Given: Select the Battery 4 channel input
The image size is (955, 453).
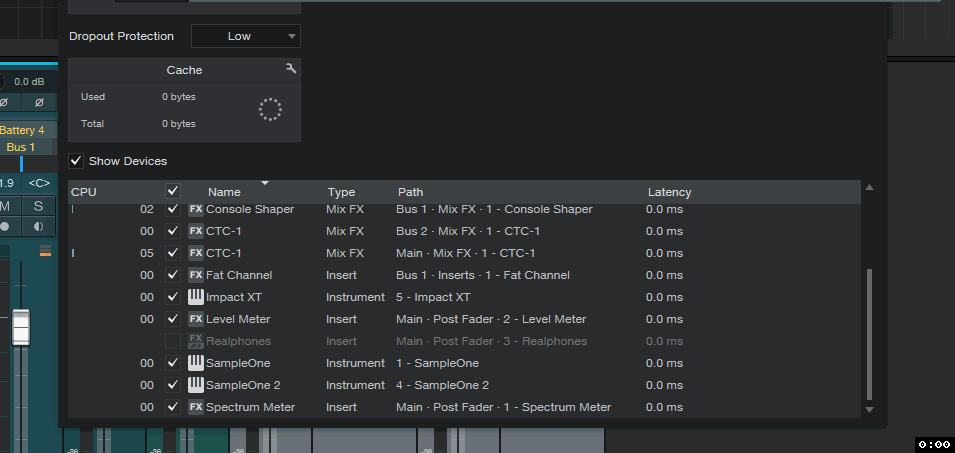Looking at the screenshot, I should (x=22, y=130).
